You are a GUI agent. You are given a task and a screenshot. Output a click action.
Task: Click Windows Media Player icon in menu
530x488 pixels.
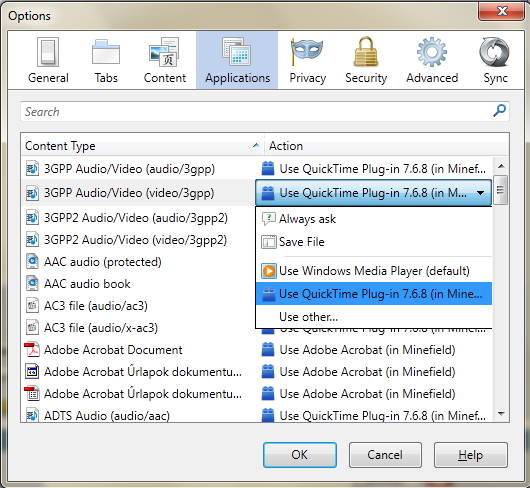(269, 271)
